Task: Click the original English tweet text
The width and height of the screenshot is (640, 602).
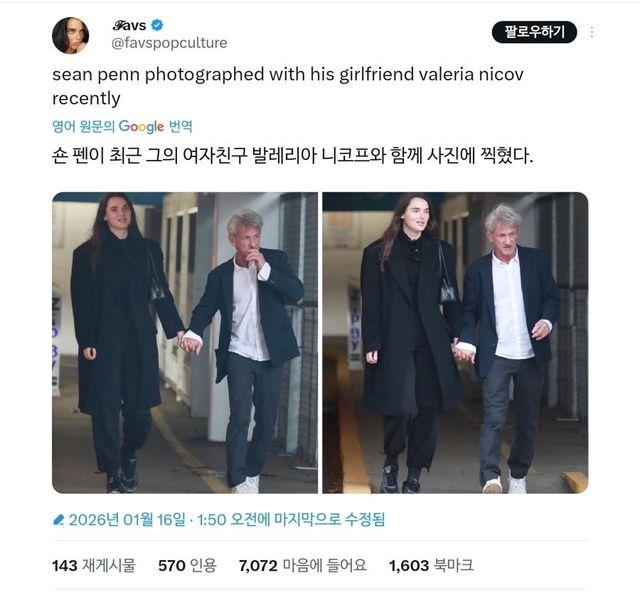Action: pos(288,86)
